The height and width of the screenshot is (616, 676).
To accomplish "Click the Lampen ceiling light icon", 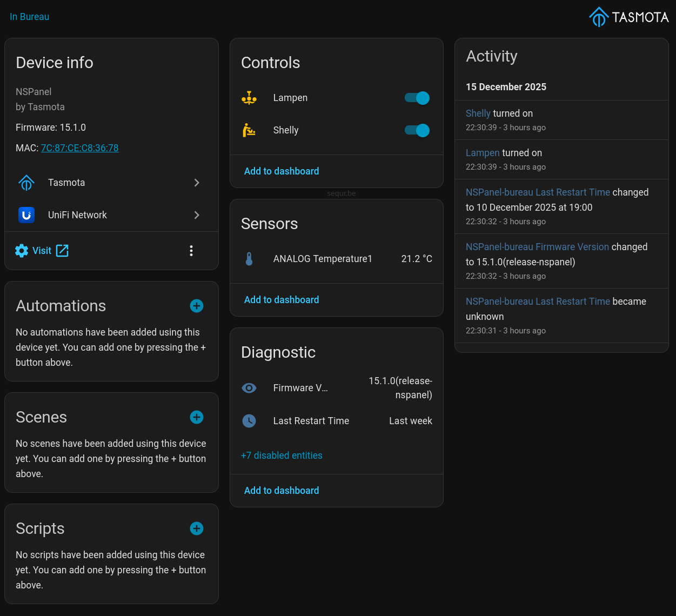I will [249, 98].
